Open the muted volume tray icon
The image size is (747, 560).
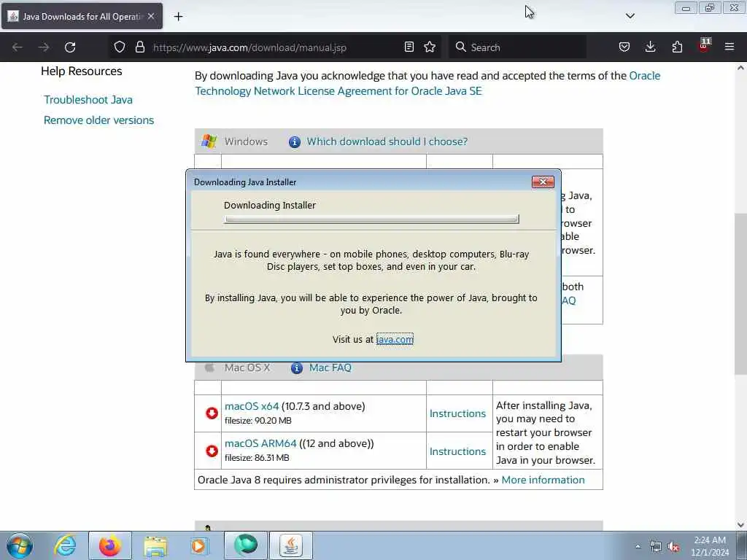(673, 547)
